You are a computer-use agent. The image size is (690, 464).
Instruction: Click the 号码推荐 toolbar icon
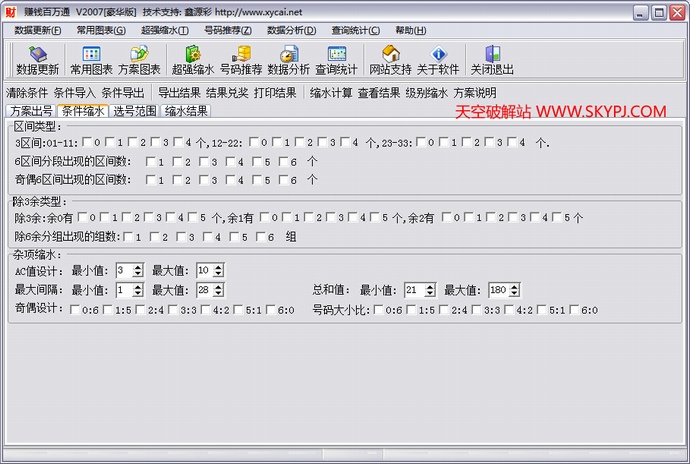(240, 60)
